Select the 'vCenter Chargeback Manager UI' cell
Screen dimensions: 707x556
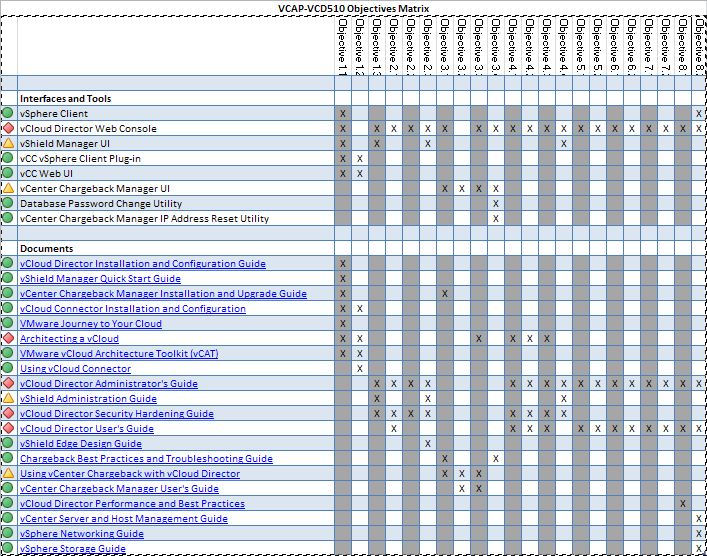(x=176, y=188)
